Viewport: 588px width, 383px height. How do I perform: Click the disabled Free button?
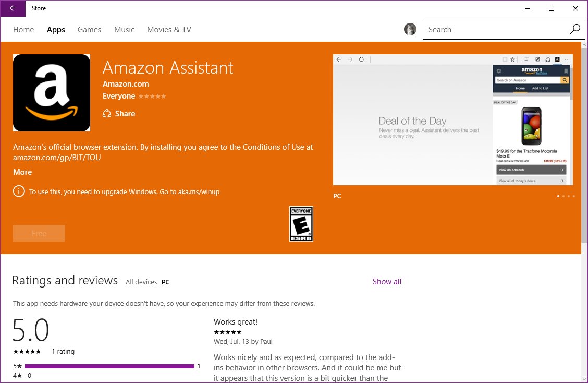39,233
